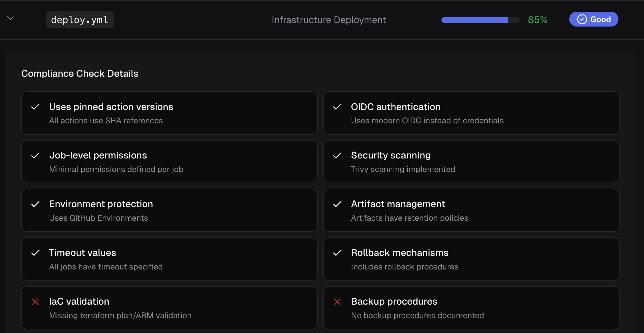Click checkmark icon beside OIDC authentication
This screenshot has width=644, height=333.
[337, 107]
